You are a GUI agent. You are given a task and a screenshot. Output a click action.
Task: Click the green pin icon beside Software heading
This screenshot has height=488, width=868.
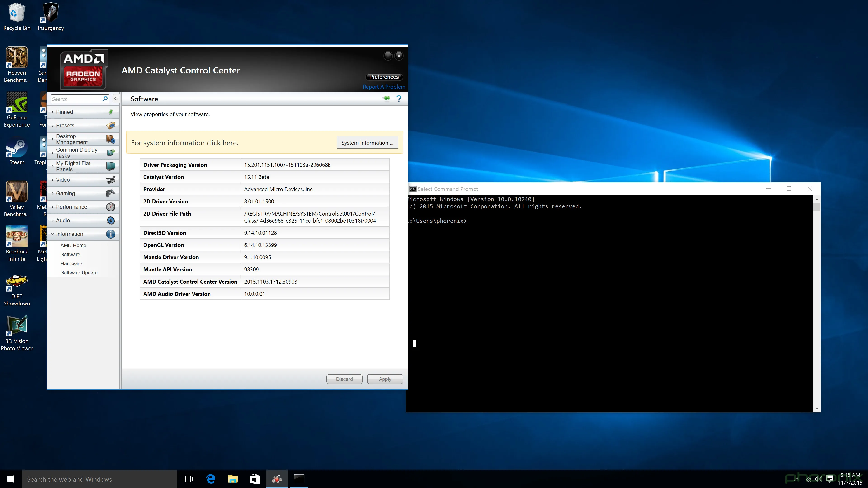pyautogui.click(x=386, y=98)
